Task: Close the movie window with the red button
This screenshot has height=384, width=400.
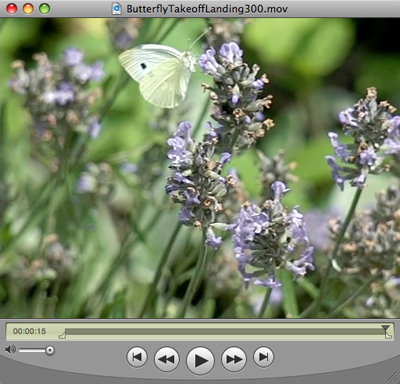Action: [12, 9]
